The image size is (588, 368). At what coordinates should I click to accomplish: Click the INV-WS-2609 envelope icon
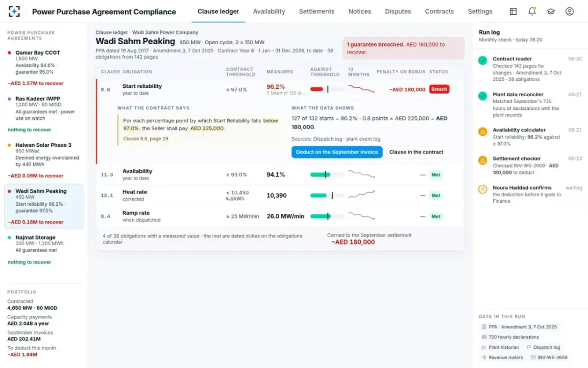[533, 358]
